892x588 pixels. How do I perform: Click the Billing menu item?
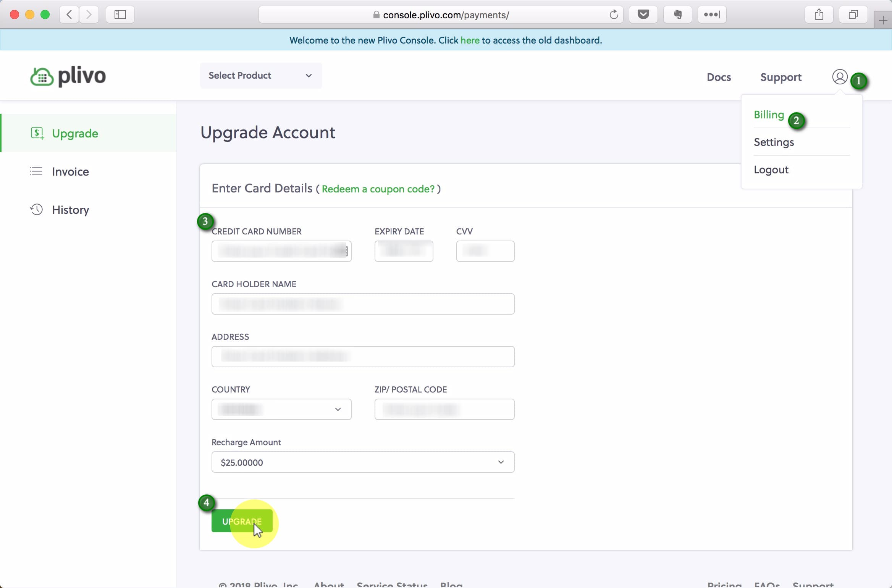coord(769,114)
